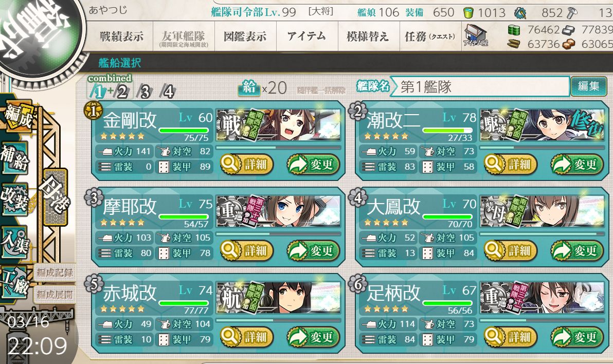
Task: Open the 編成展開 expander button
Action: tap(55, 295)
